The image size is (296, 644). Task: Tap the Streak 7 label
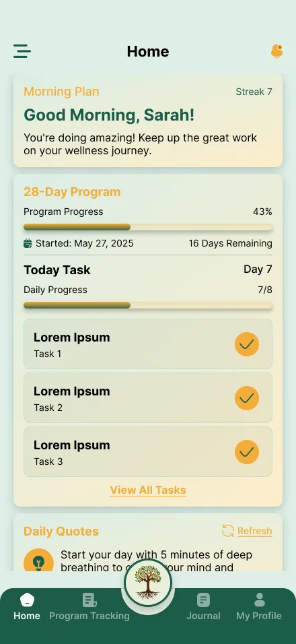[254, 92]
